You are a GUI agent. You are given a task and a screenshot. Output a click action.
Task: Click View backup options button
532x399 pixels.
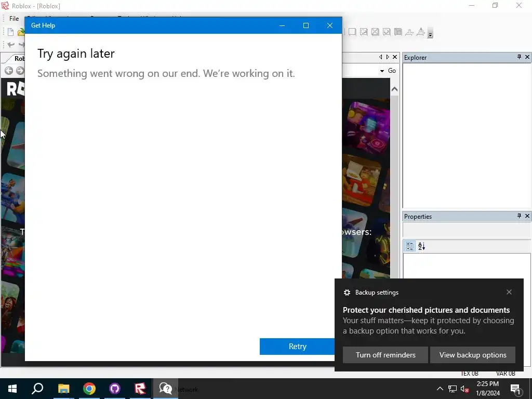(473, 355)
